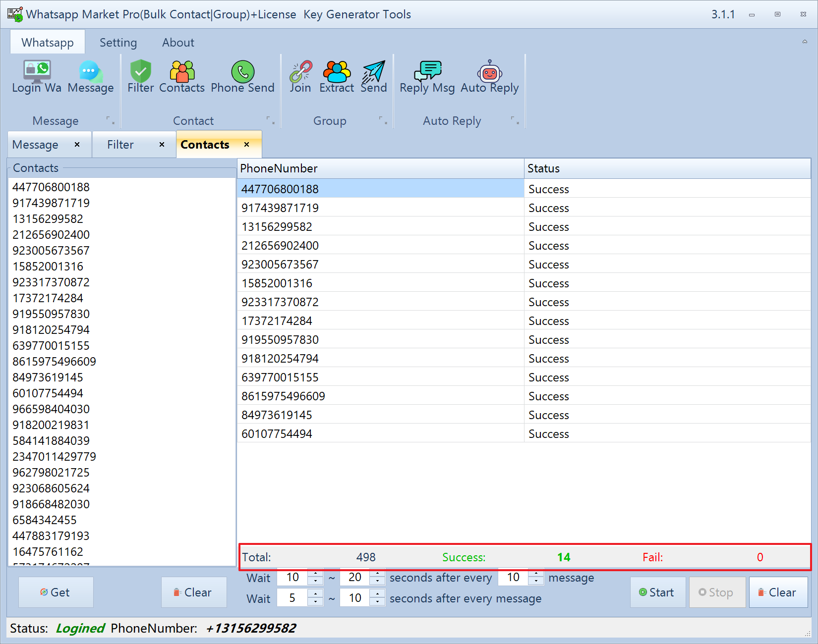
Task: Select table row 8615975496609
Action: [524, 396]
